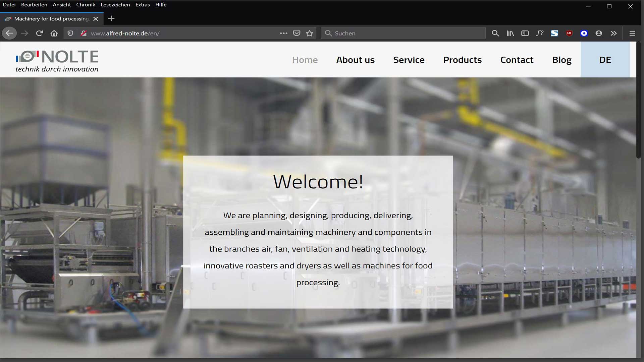The image size is (644, 362).
Task: Click the blue download extension icon
Action: point(584,33)
